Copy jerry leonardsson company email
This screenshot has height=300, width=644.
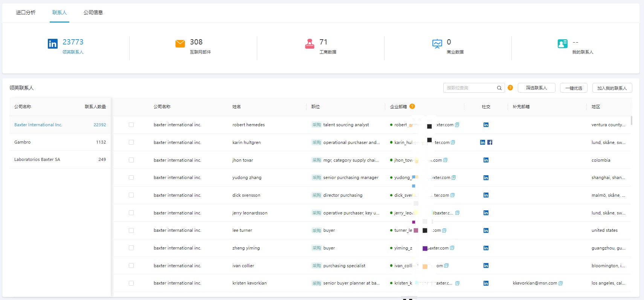click(x=457, y=213)
